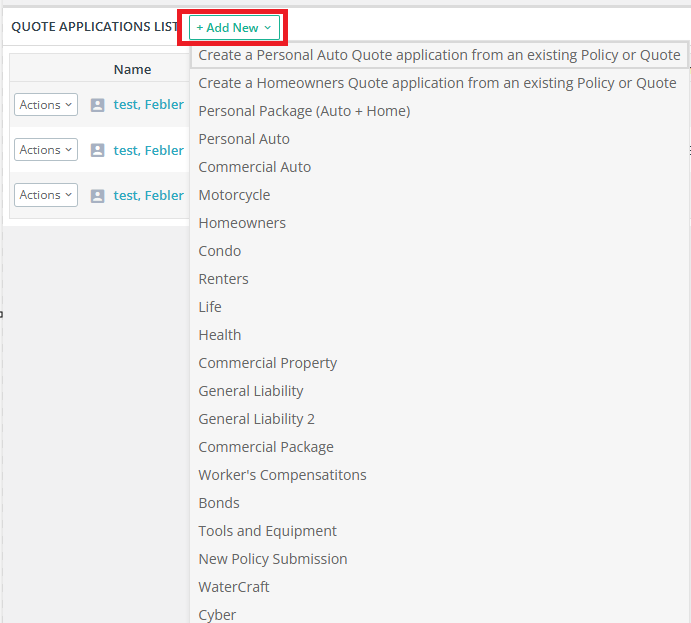Choose Worker's Compensatitons option

(282, 475)
